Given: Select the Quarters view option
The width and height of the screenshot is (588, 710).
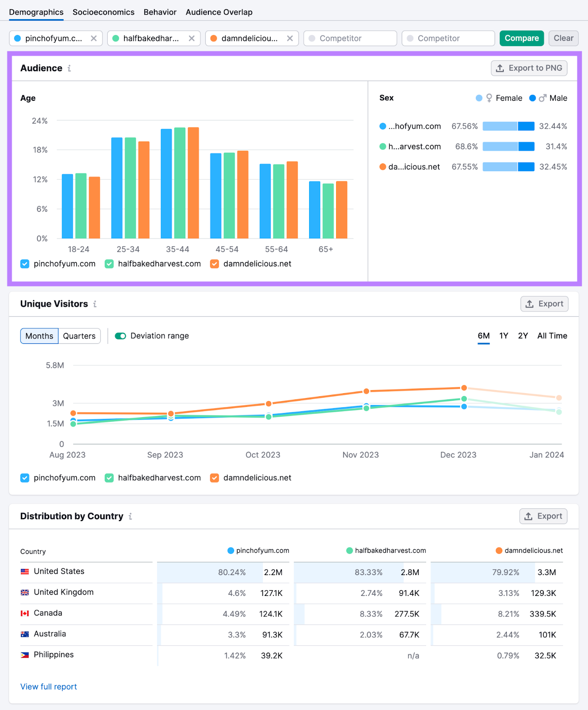Looking at the screenshot, I should (x=79, y=336).
